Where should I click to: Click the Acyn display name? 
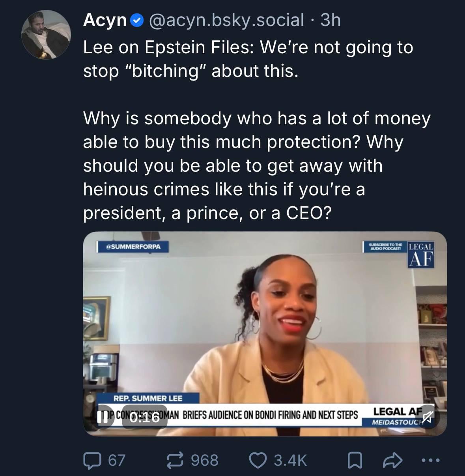pos(105,20)
